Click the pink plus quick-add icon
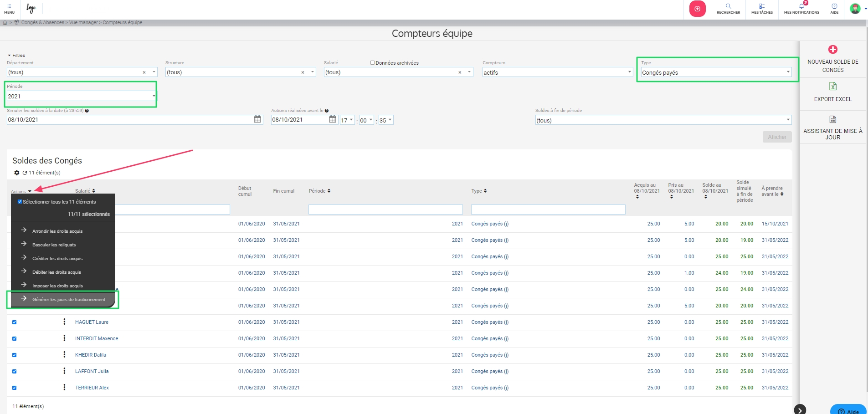868x414 pixels. 697,9
